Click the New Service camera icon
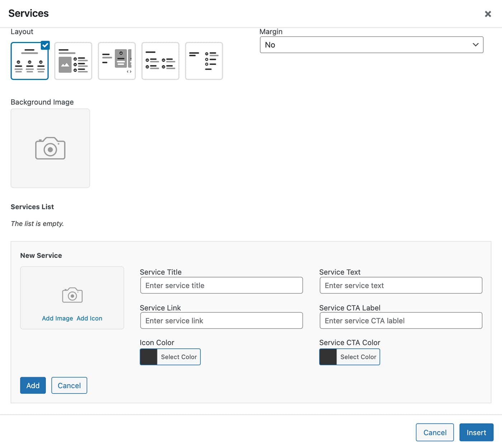The image size is (502, 448). tap(72, 295)
